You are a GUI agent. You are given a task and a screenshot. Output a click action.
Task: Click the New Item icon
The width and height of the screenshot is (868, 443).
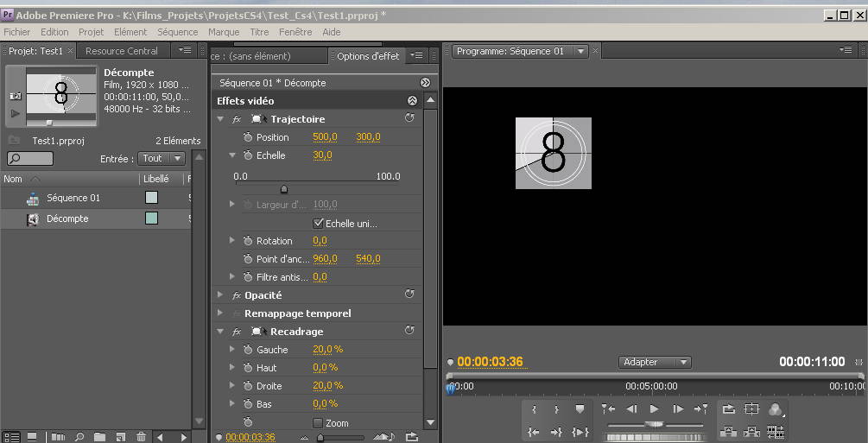pyautogui.click(x=121, y=437)
